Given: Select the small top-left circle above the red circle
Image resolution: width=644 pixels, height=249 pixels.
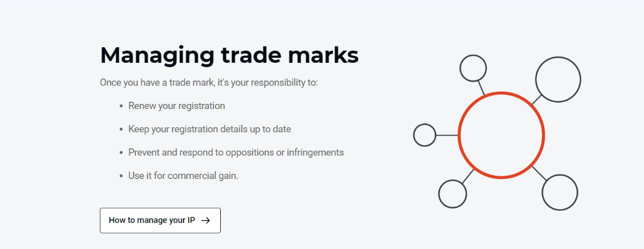Looking at the screenshot, I should 473,68.
